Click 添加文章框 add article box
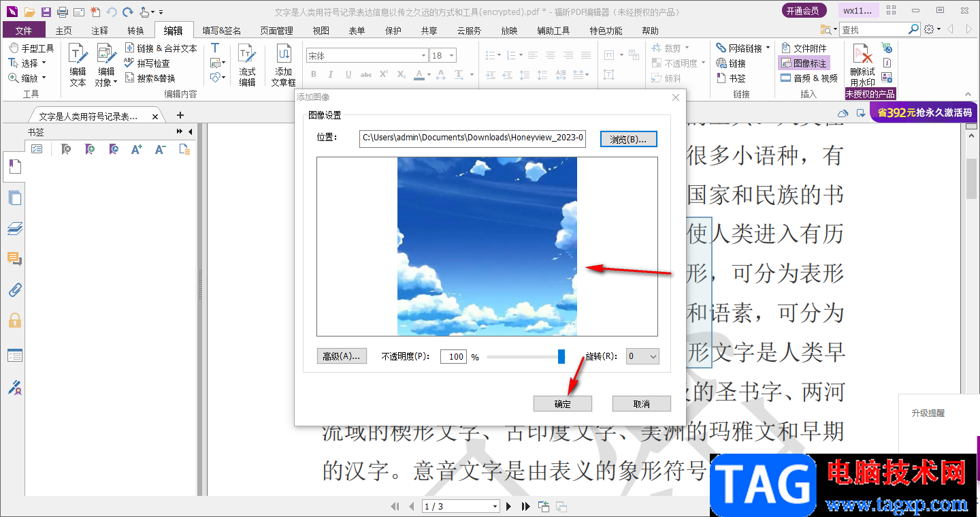 tap(284, 65)
